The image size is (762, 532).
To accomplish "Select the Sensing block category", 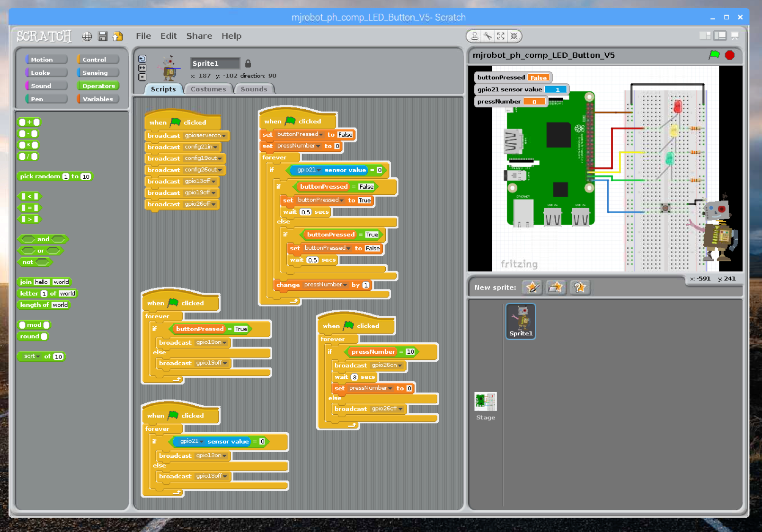I will click(96, 72).
